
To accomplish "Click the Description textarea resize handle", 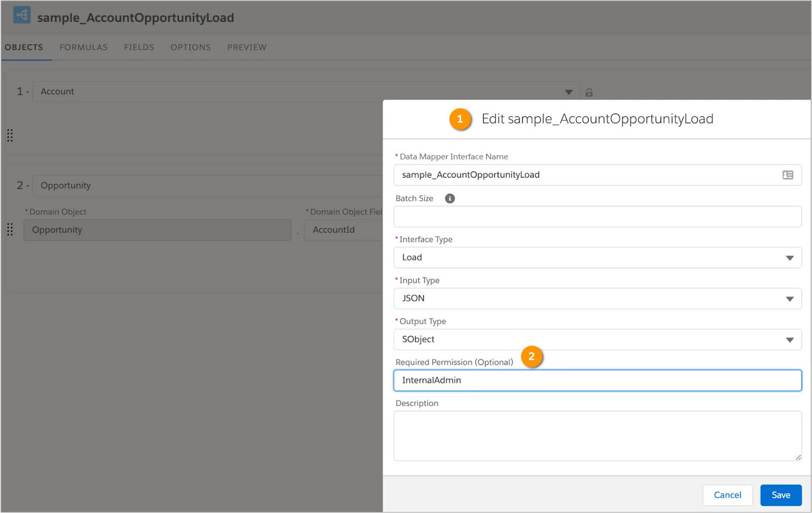I will tap(798, 457).
